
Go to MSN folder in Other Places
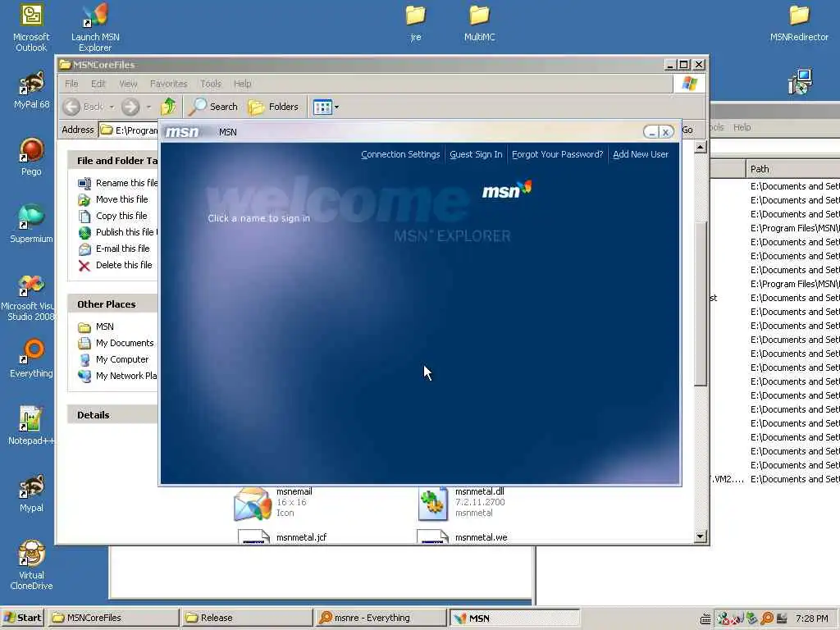(x=96, y=326)
